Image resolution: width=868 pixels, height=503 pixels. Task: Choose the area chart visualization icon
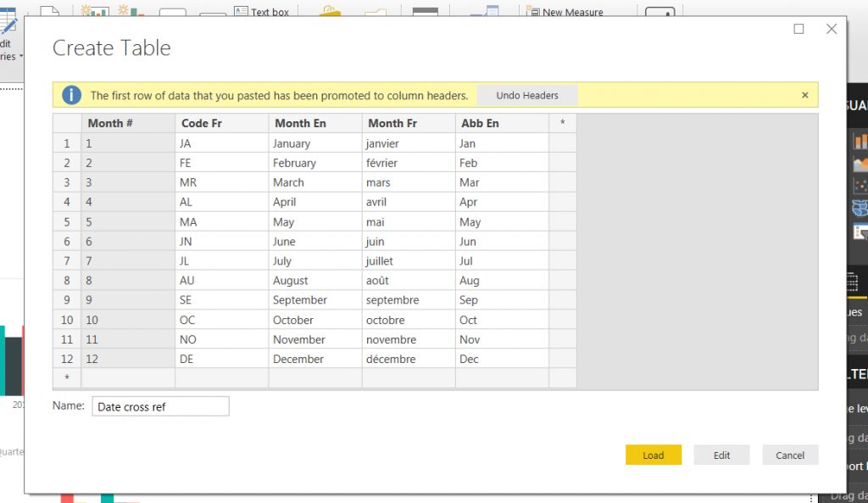[860, 164]
